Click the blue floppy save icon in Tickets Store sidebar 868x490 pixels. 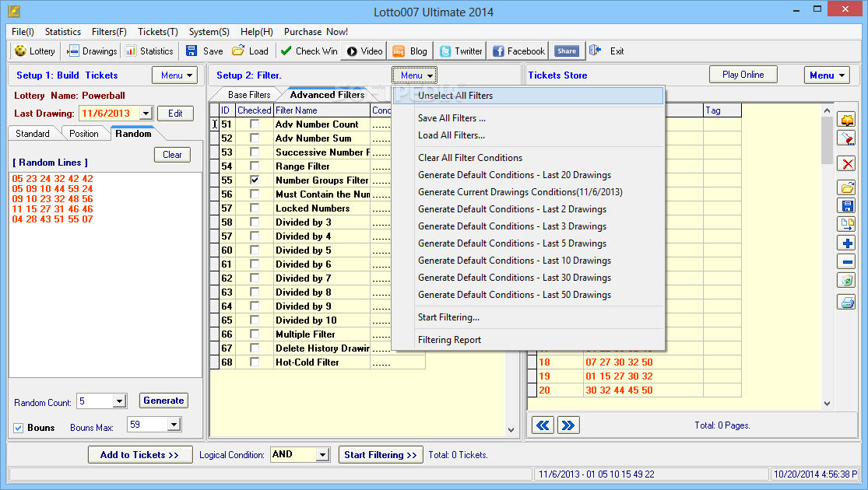pos(846,206)
